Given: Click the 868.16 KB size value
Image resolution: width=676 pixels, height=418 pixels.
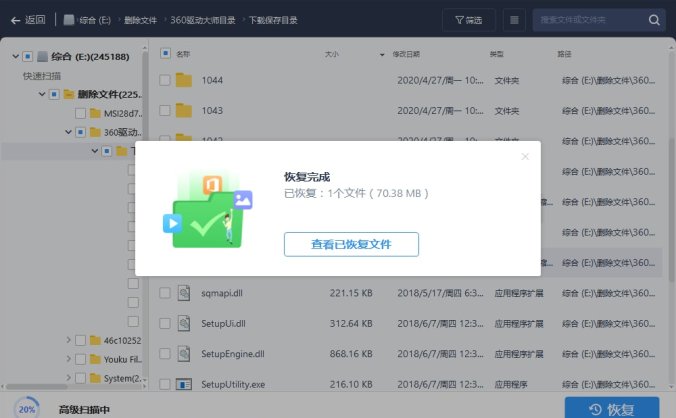Looking at the screenshot, I should (x=351, y=354).
